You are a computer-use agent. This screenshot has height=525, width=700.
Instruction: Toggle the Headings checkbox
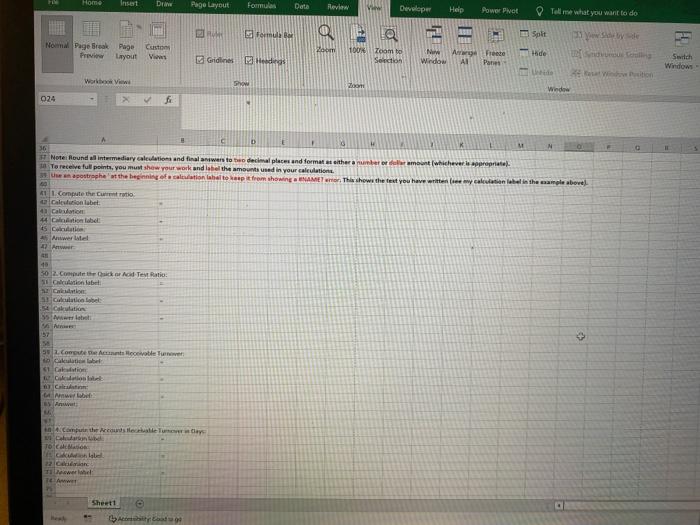265,60
